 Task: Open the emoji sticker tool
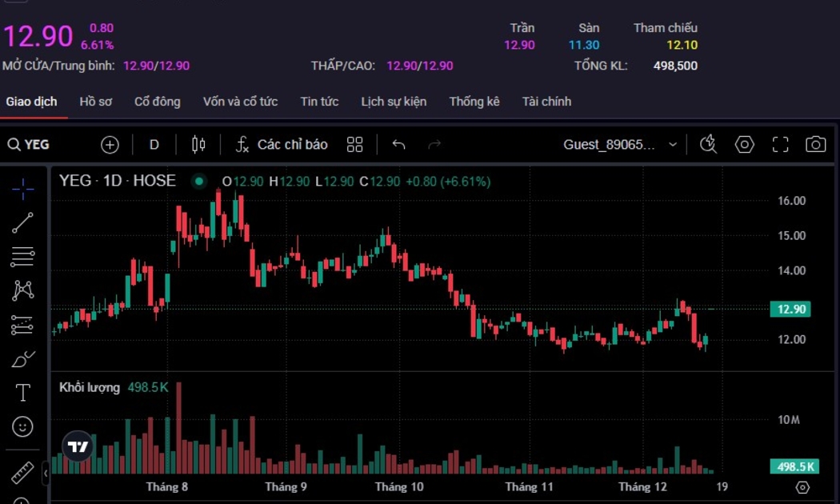point(22,426)
